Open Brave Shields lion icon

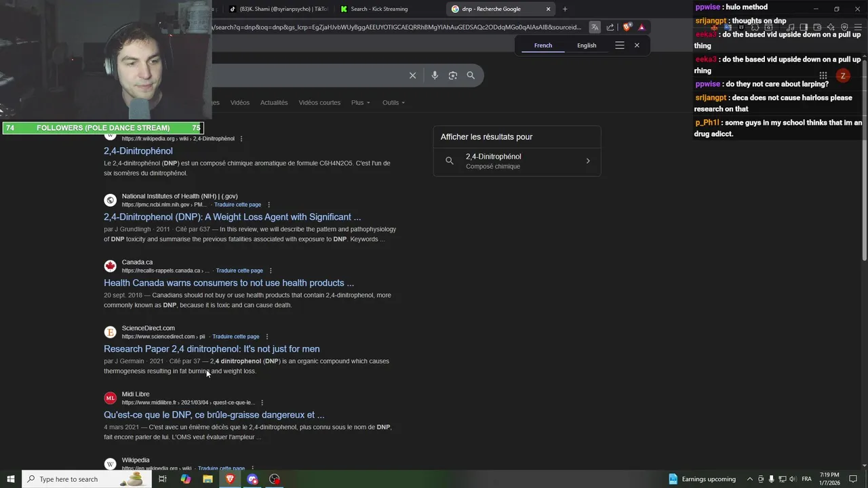click(627, 27)
